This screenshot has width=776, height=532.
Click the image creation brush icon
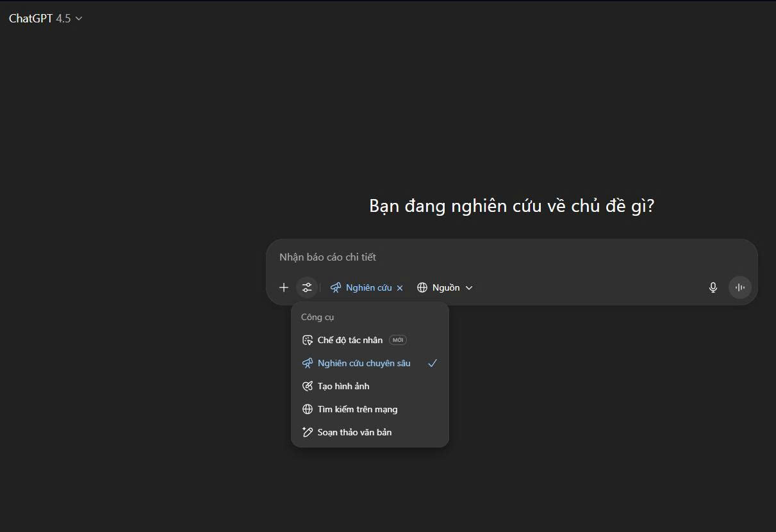click(308, 386)
